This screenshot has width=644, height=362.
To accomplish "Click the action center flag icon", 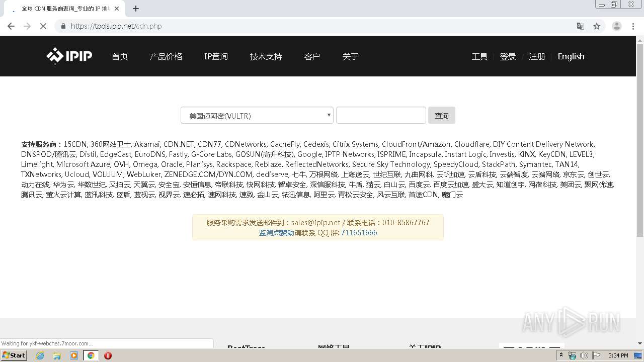I will click(596, 355).
